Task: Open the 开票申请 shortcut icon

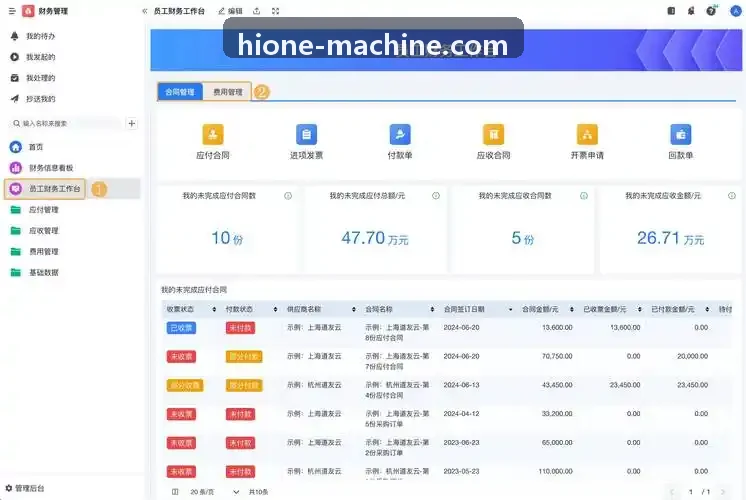Action: click(x=587, y=134)
